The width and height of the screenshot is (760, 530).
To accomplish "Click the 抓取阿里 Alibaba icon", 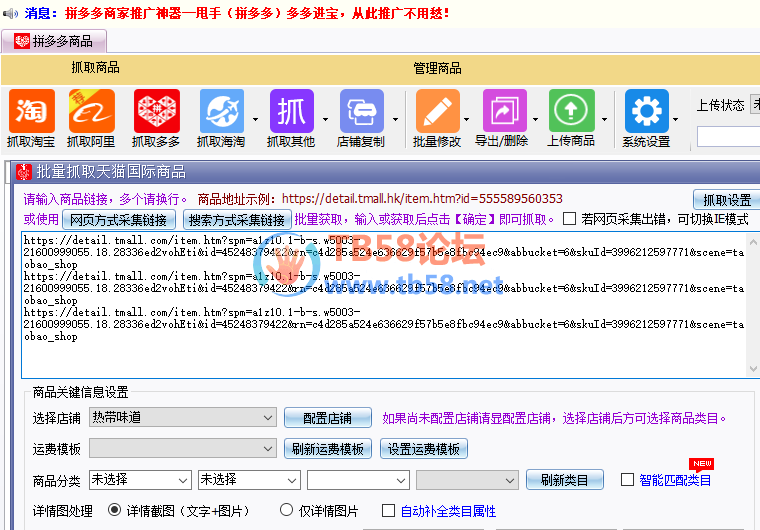I will click(x=92, y=111).
